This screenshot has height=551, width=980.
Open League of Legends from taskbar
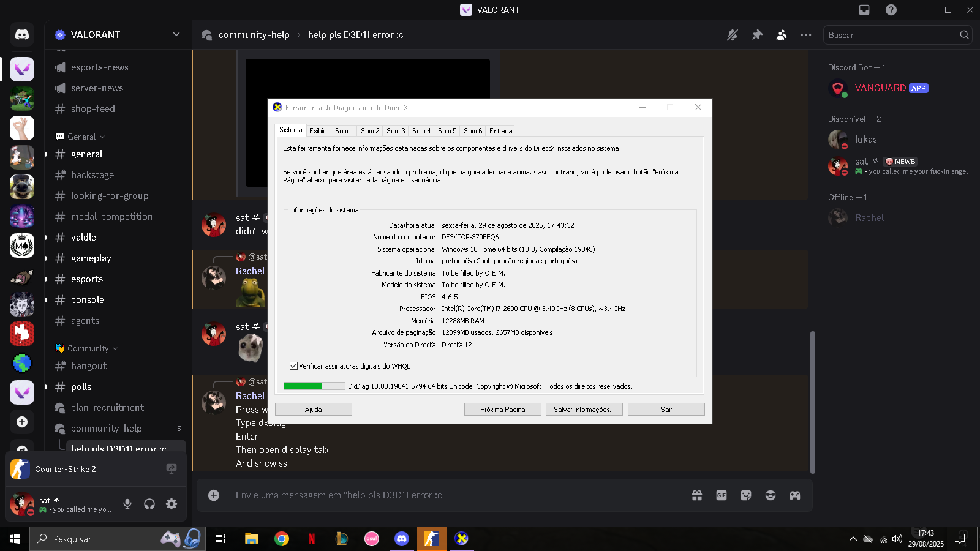pyautogui.click(x=342, y=539)
